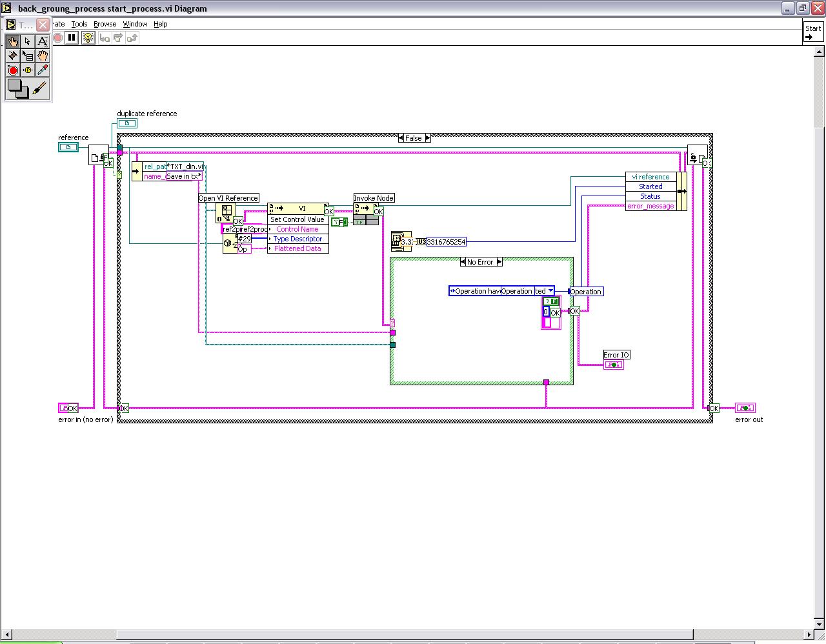The image size is (826, 644).
Task: Select the Operate Value hand tool
Action: [x=12, y=41]
